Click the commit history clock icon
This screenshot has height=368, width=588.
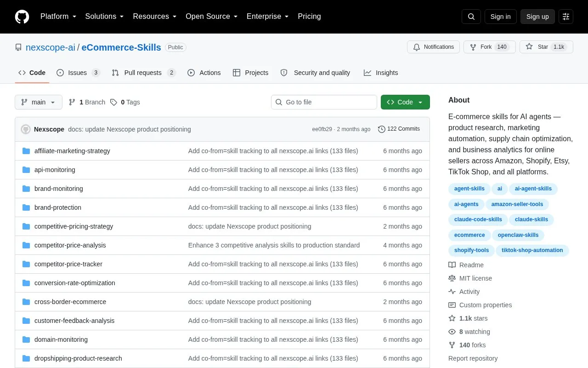[382, 129]
